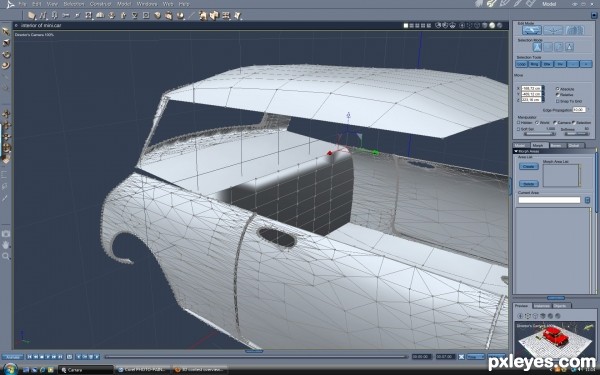Open the View menu

52,4
